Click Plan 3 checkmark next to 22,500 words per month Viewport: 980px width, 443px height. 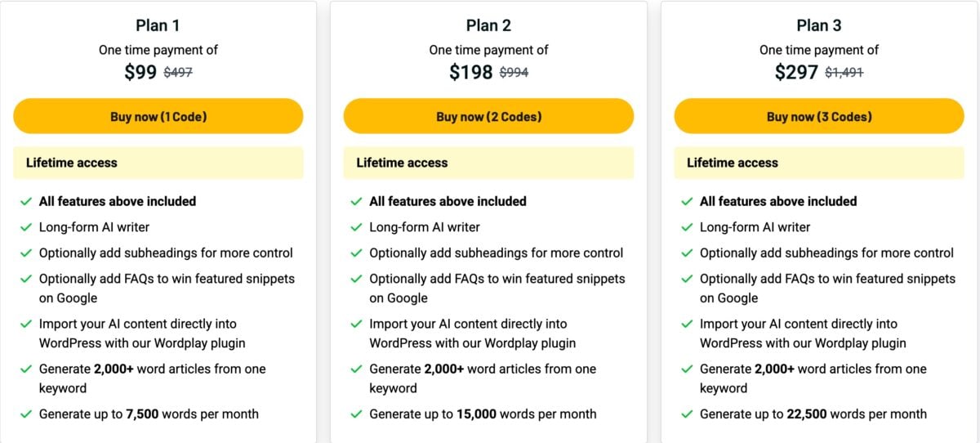(687, 414)
